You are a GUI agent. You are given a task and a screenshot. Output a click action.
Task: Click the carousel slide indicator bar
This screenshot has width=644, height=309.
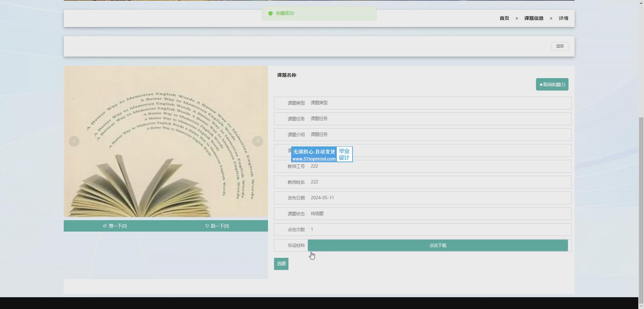tap(166, 213)
